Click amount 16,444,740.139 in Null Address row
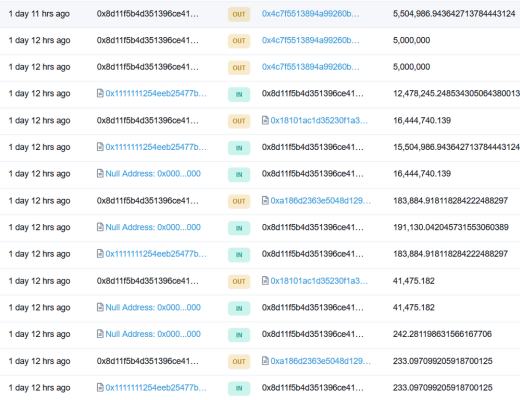The width and height of the screenshot is (520, 400). (x=422, y=174)
